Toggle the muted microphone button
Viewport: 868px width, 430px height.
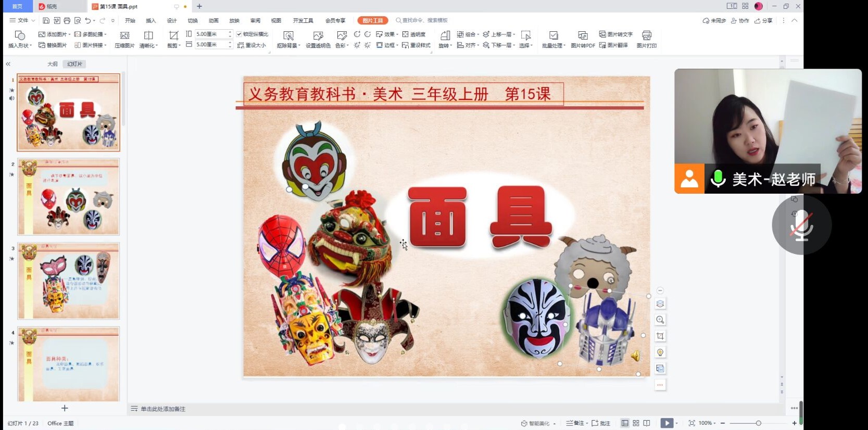point(801,225)
